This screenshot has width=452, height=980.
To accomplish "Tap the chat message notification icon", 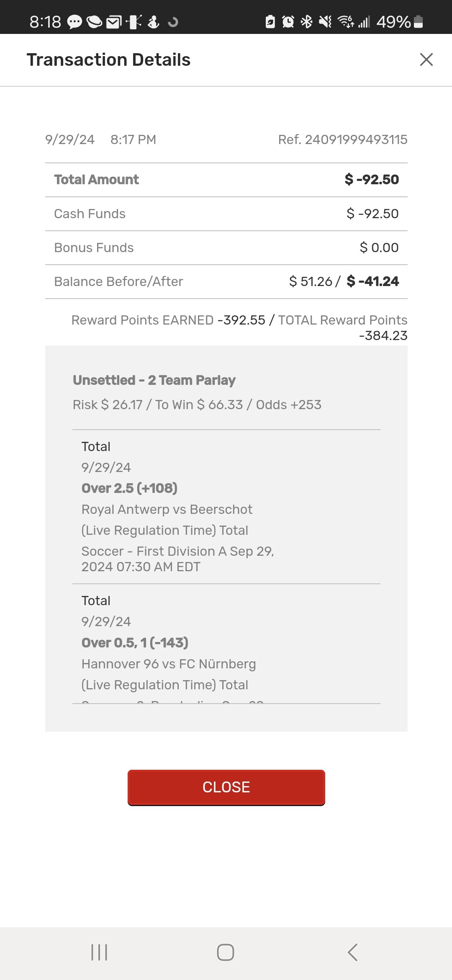I will 74,22.
